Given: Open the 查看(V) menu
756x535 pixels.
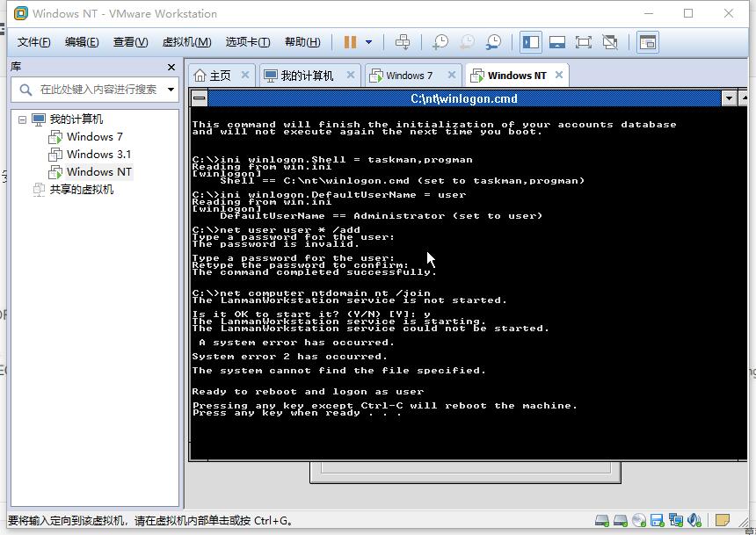Looking at the screenshot, I should (x=130, y=42).
